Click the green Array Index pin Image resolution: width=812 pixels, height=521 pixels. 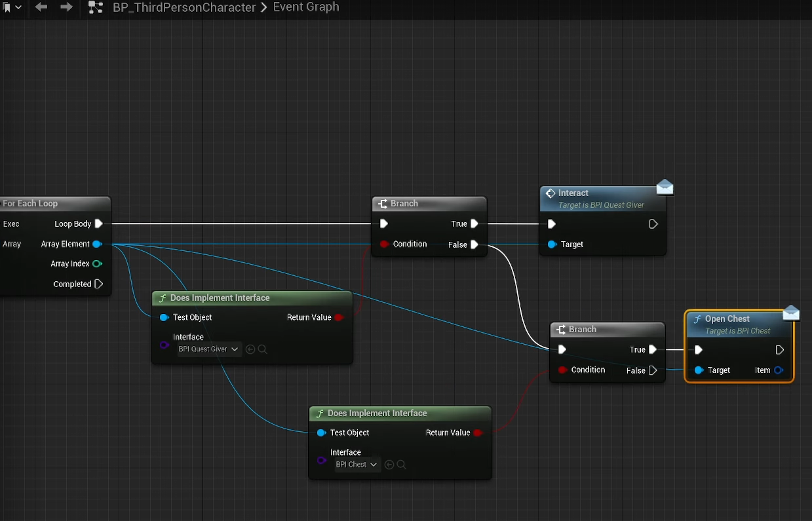(97, 264)
